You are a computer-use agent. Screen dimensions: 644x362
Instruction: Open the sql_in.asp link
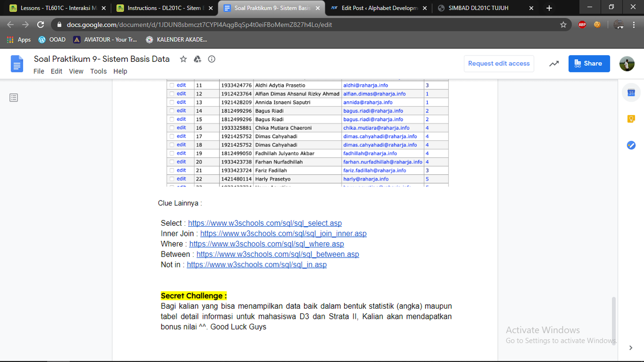[257, 264]
